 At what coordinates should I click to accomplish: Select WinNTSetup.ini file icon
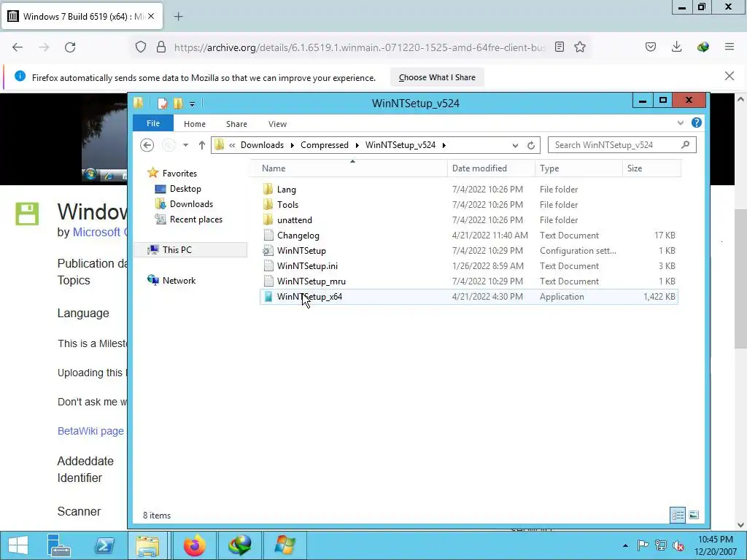[x=268, y=265]
